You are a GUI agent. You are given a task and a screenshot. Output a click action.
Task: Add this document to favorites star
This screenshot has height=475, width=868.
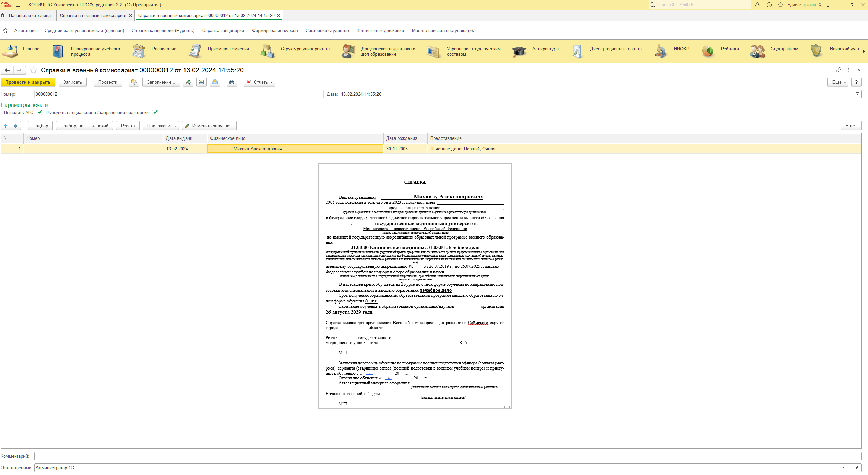point(33,70)
